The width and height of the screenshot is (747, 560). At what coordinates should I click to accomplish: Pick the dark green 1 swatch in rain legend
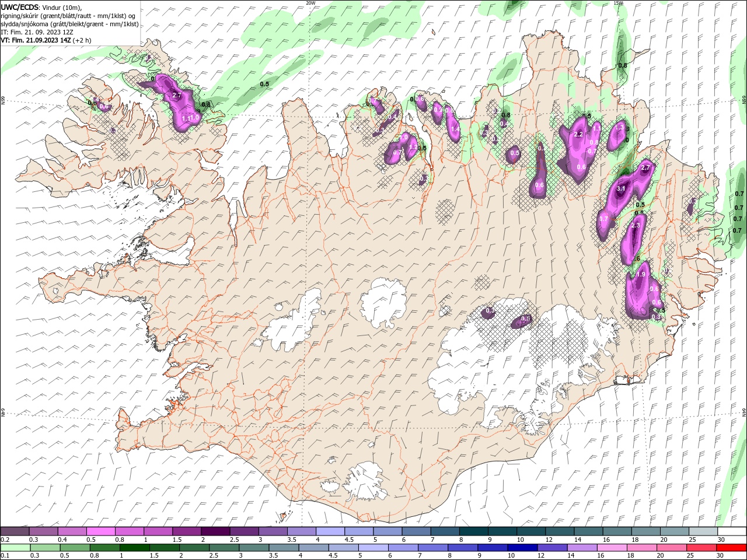click(x=134, y=547)
